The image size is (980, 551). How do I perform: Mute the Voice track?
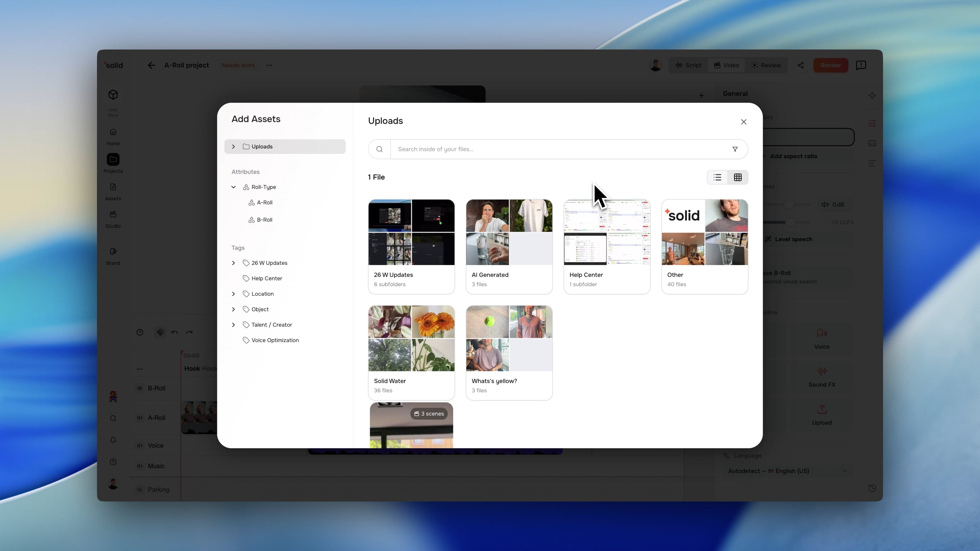coord(140,445)
